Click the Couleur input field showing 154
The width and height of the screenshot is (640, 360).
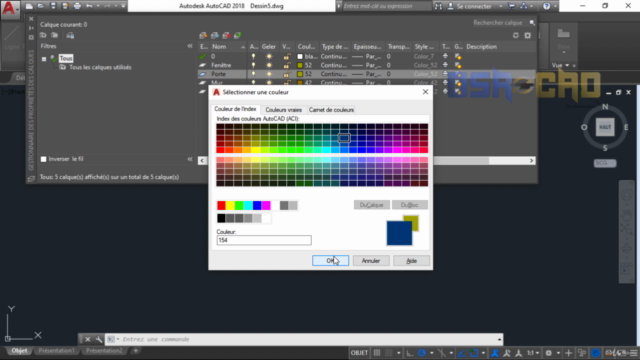(x=264, y=240)
